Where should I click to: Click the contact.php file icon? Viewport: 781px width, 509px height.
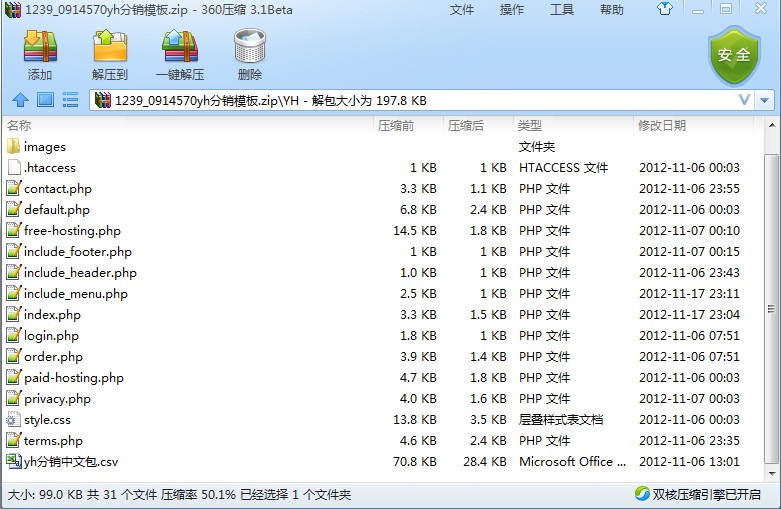[x=14, y=188]
